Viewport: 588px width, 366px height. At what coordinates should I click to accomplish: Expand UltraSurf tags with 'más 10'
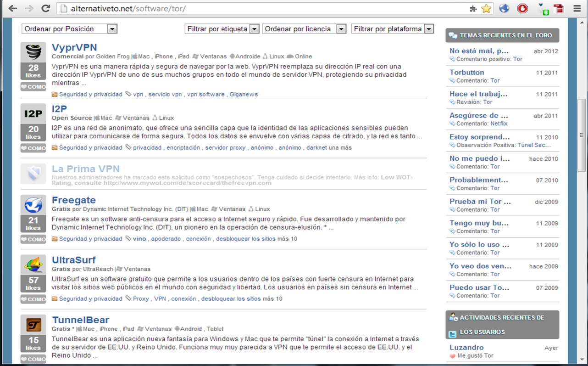point(272,298)
